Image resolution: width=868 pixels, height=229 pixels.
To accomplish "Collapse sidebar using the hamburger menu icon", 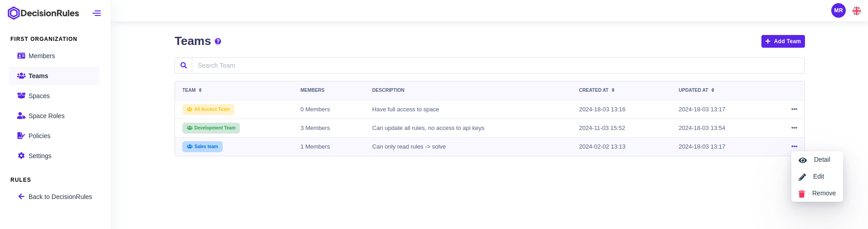I will (97, 13).
